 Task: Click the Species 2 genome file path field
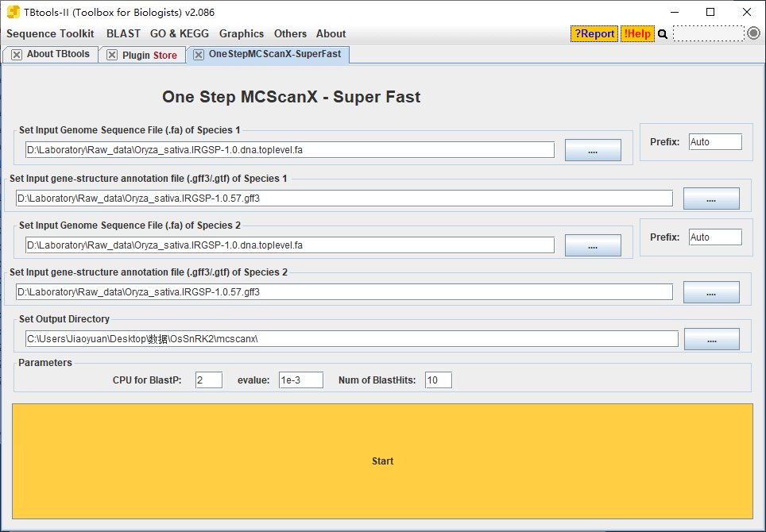290,245
